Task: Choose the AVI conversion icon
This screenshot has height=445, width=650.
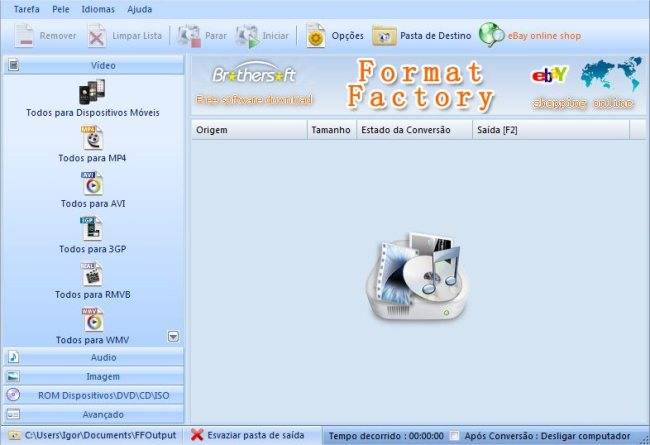Action: 92,183
